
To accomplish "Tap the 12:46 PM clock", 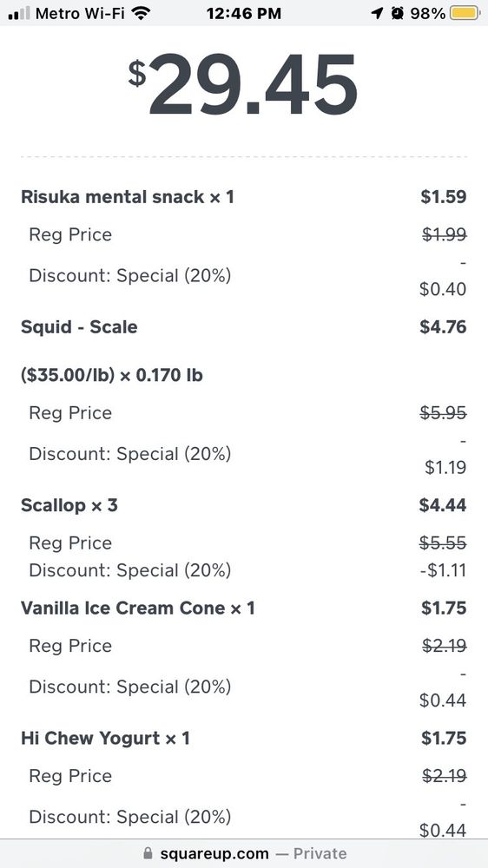I will pyautogui.click(x=244, y=13).
